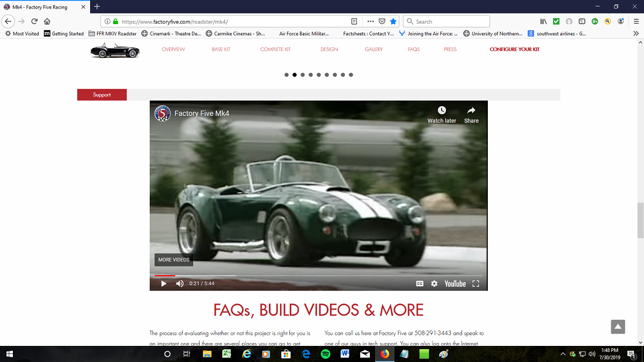Toggle Reader View in the address bar
The width and height of the screenshot is (644, 362).
pyautogui.click(x=354, y=21)
